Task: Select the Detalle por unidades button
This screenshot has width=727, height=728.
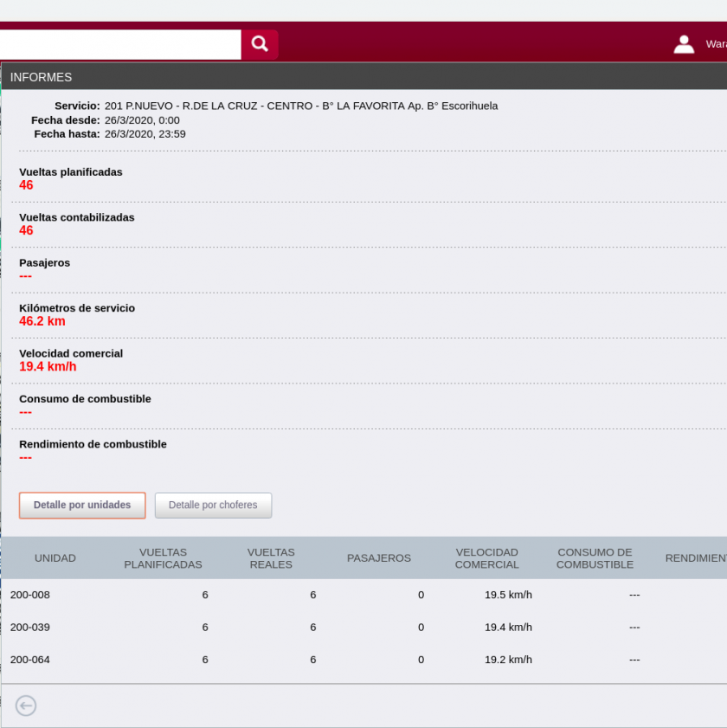Action: (x=82, y=506)
